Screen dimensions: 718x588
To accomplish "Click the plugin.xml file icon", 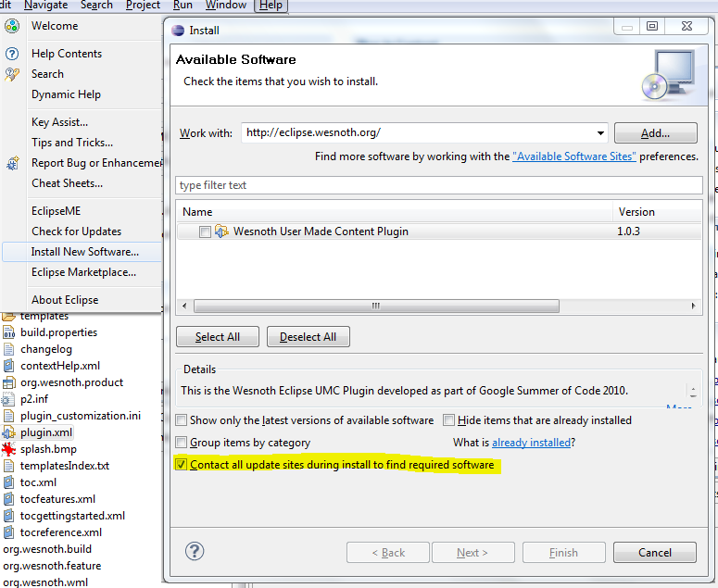I will pos(8,432).
